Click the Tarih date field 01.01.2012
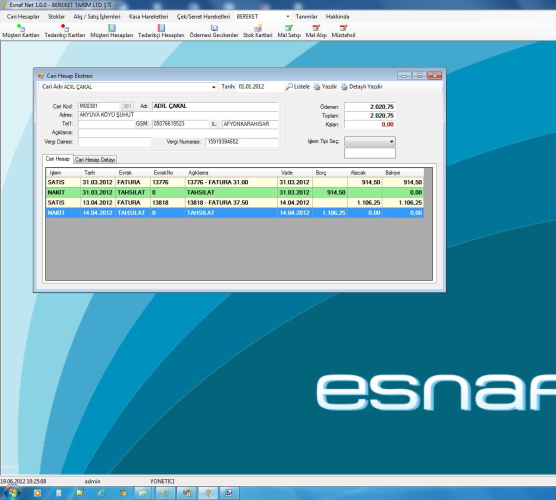 (x=260, y=87)
